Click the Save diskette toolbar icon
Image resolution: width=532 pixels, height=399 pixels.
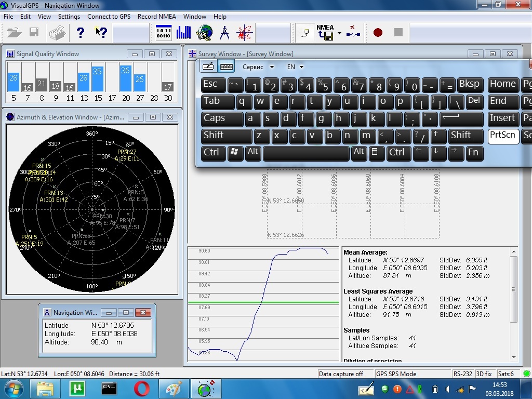[34, 32]
